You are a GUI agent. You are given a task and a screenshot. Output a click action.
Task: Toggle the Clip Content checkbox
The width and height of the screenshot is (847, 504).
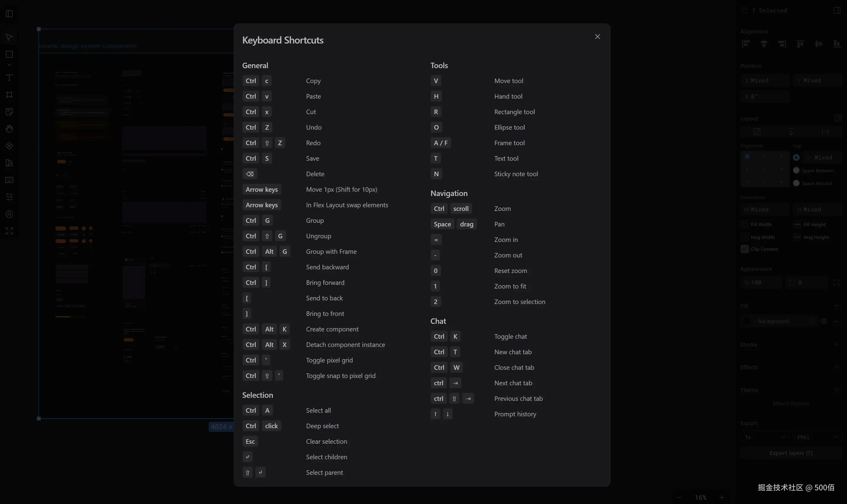[744, 249]
